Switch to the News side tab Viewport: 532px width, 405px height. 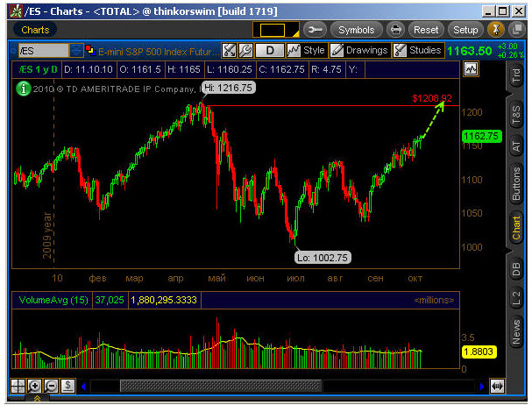coord(516,332)
